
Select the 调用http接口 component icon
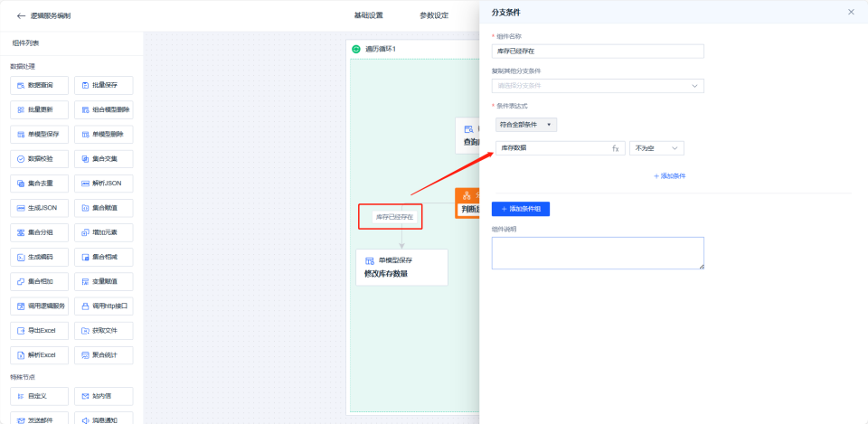(x=85, y=306)
